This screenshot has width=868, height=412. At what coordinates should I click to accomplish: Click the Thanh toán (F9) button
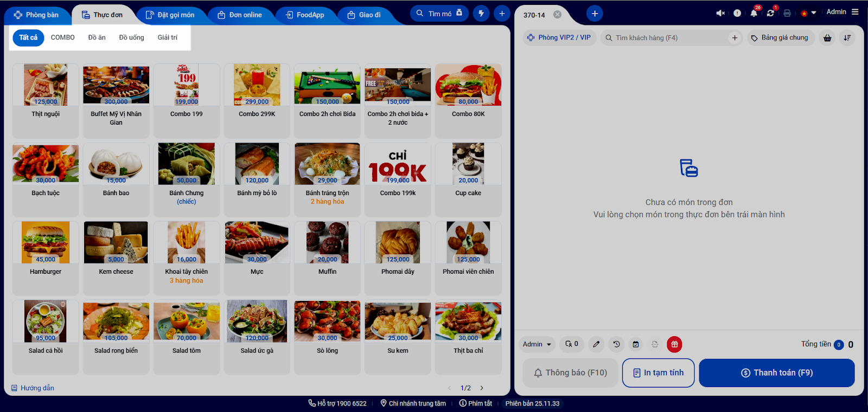click(x=777, y=373)
